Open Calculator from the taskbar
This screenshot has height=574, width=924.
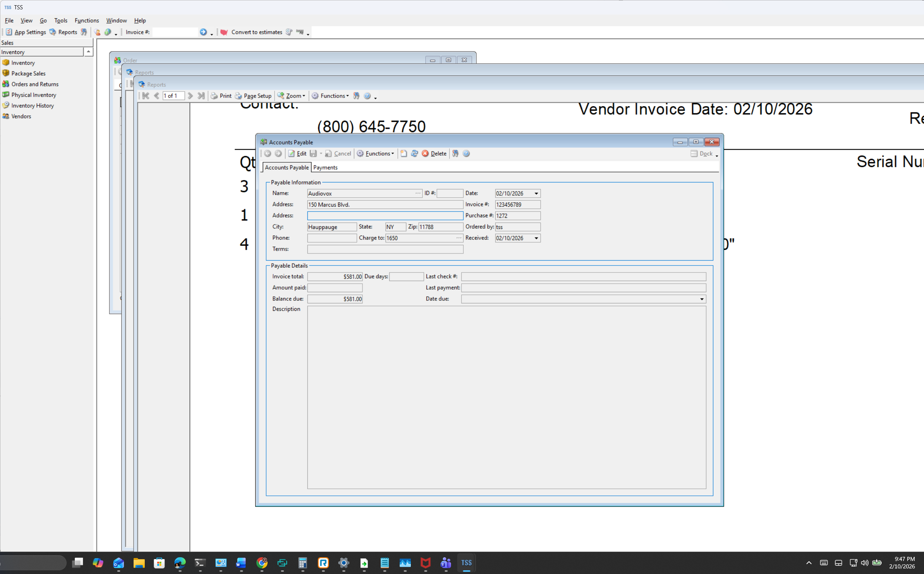point(303,562)
